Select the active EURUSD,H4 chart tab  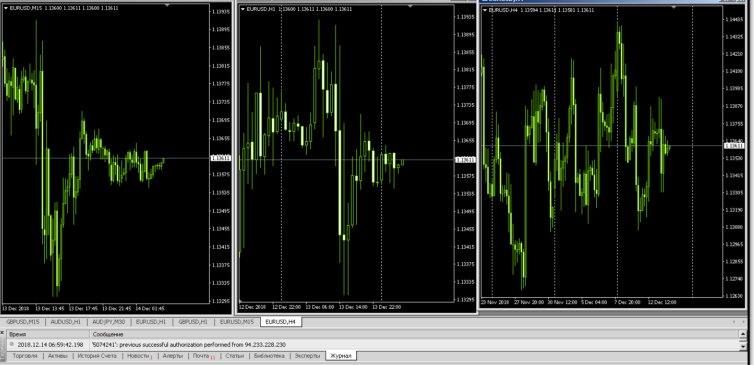[281, 321]
